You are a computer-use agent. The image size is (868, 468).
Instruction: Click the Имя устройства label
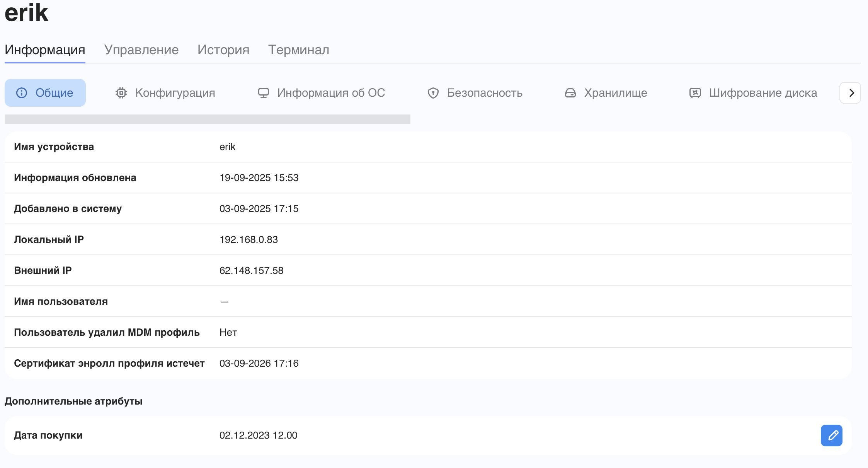point(54,147)
